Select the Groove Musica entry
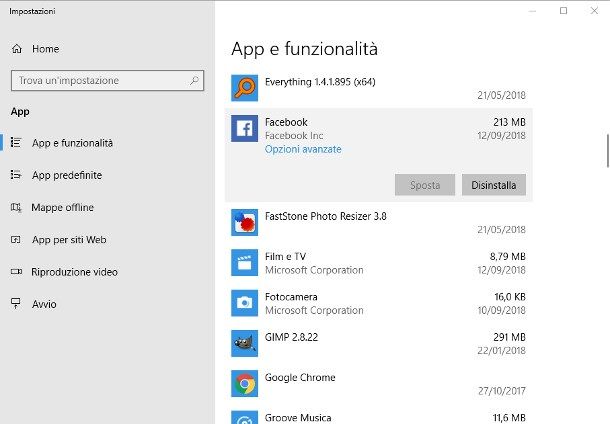610x424 pixels. [379, 416]
